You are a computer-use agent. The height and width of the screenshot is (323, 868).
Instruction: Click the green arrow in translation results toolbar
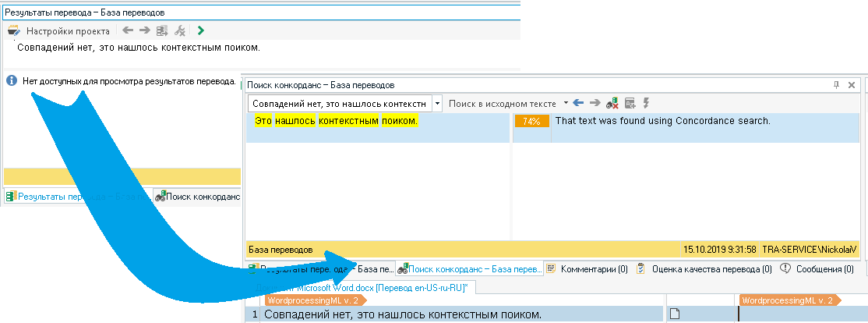[201, 31]
